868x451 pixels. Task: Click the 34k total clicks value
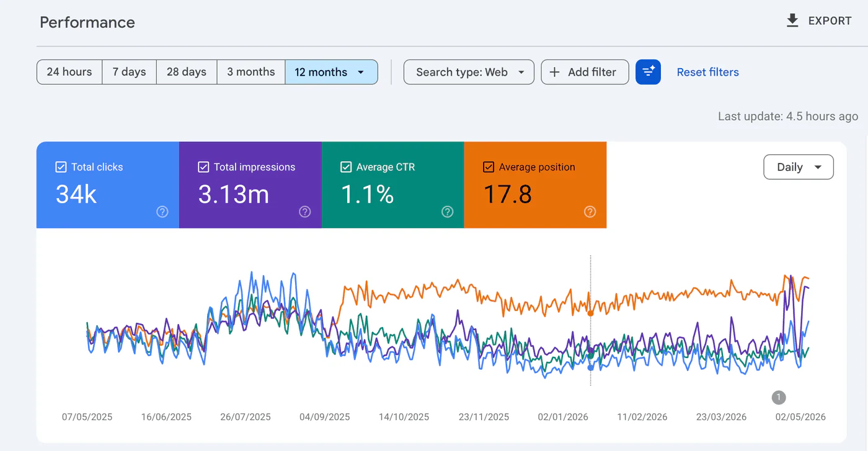[x=76, y=195]
